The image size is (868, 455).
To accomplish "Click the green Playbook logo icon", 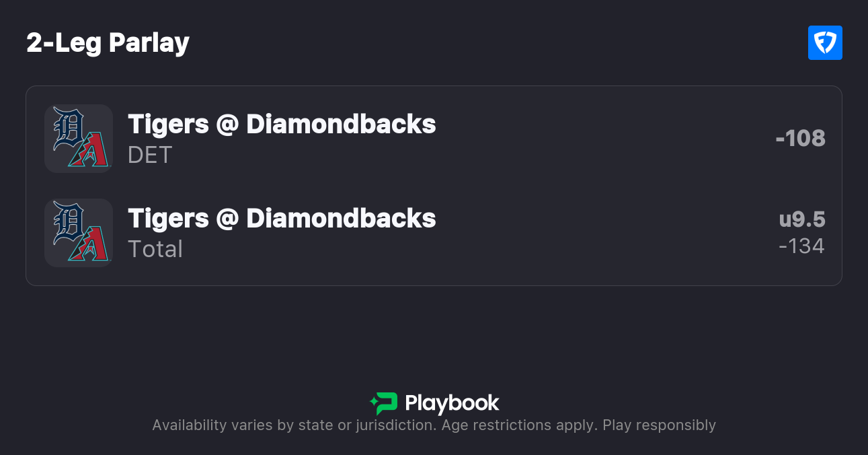I will (x=384, y=403).
